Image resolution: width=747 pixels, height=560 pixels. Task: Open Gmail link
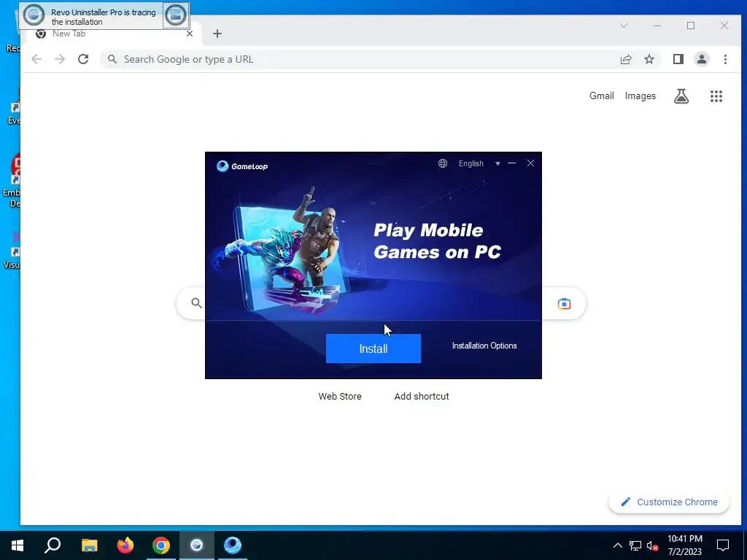[601, 96]
